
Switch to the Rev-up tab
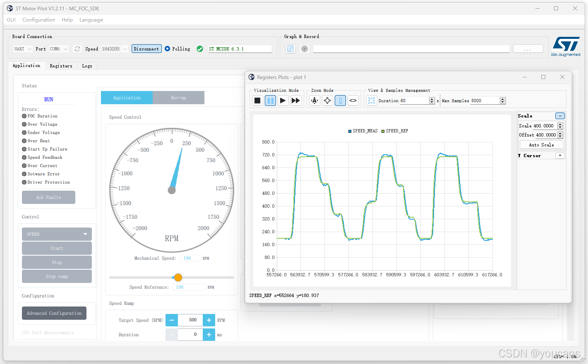tap(178, 98)
